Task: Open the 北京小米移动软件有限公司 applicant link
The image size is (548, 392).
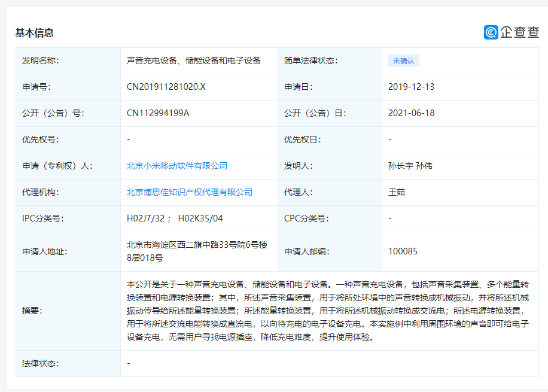Action: pos(177,166)
